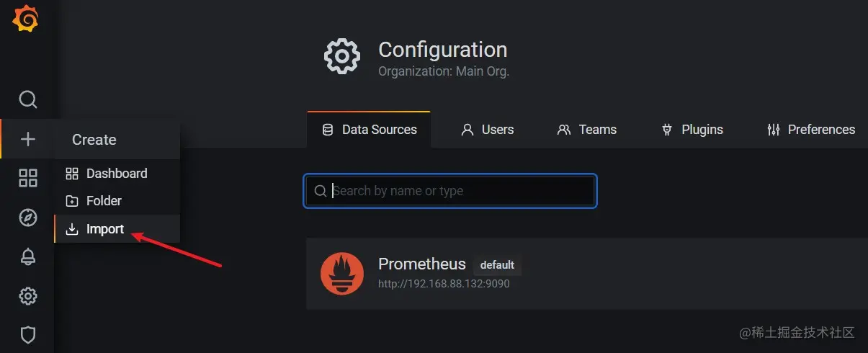
Task: Open the Teams tab
Action: pos(587,130)
